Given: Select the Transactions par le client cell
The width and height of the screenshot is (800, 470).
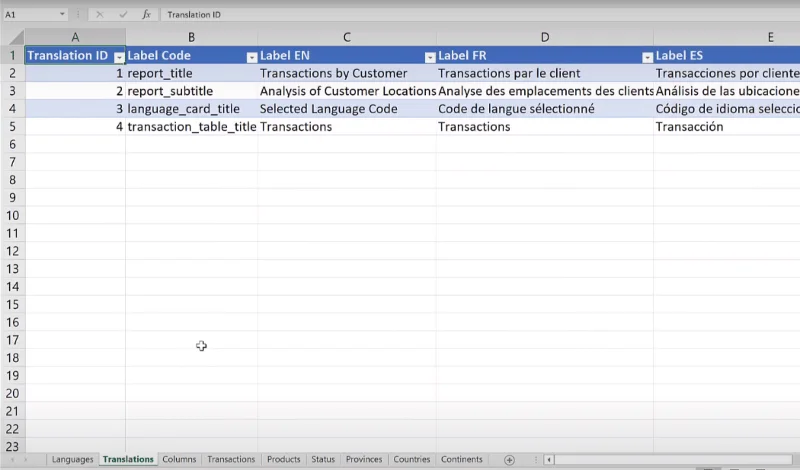Looking at the screenshot, I should click(x=545, y=73).
